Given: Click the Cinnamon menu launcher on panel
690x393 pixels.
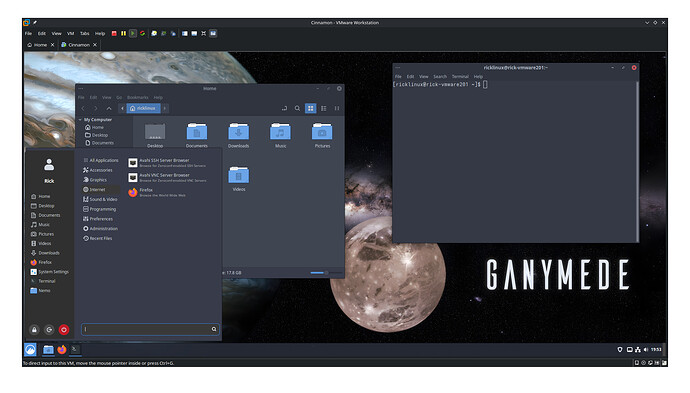Looking at the screenshot, I should pyautogui.click(x=30, y=350).
